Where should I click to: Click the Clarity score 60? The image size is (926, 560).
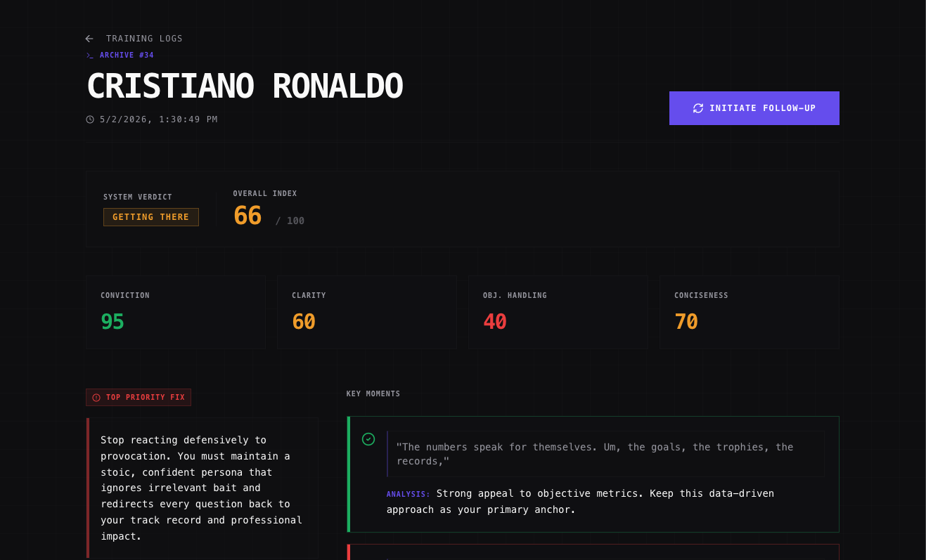pos(304,322)
